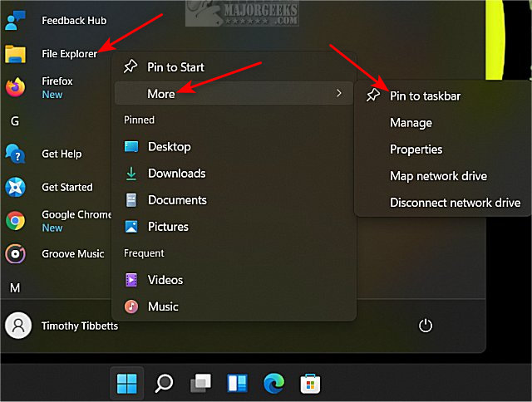
Task: Click the power button icon
Action: tap(425, 326)
